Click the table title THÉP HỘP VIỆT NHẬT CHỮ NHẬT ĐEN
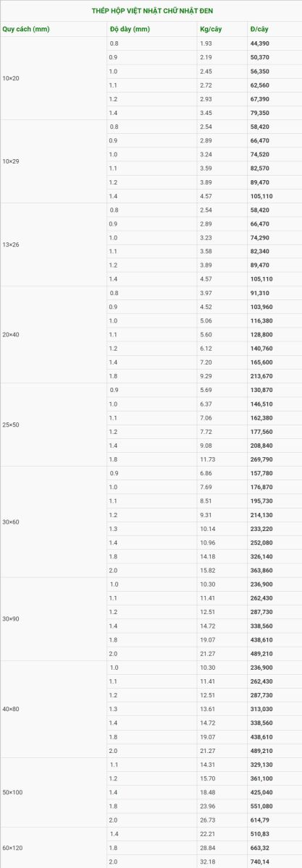 click(153, 12)
